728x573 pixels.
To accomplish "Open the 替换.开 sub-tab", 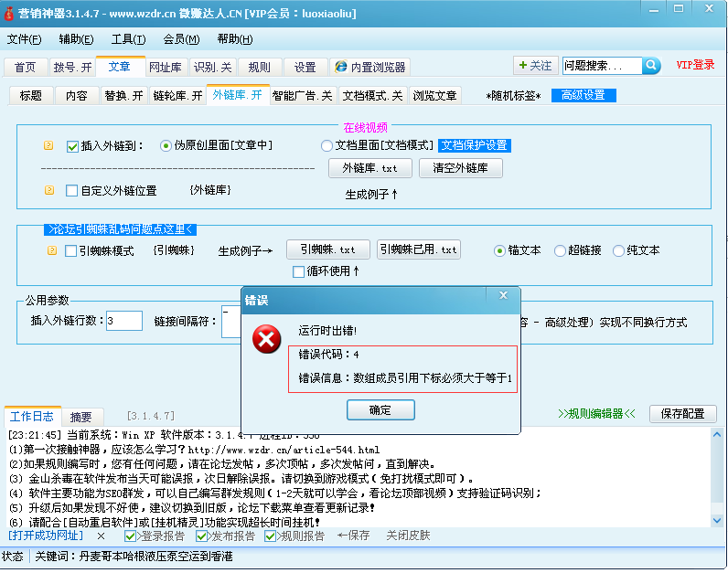I will [124, 96].
